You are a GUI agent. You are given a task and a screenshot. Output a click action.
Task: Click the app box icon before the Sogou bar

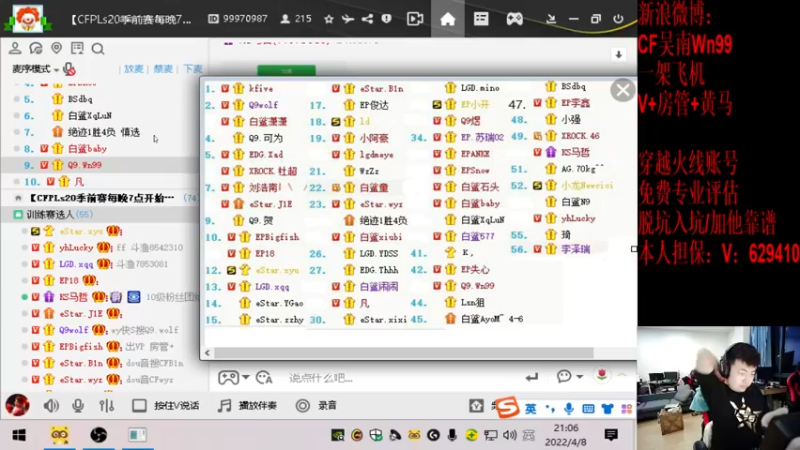tap(476, 406)
